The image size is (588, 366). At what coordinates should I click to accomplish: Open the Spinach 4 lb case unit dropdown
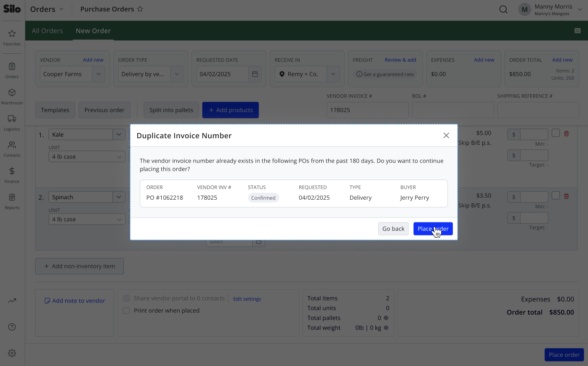[x=87, y=219]
